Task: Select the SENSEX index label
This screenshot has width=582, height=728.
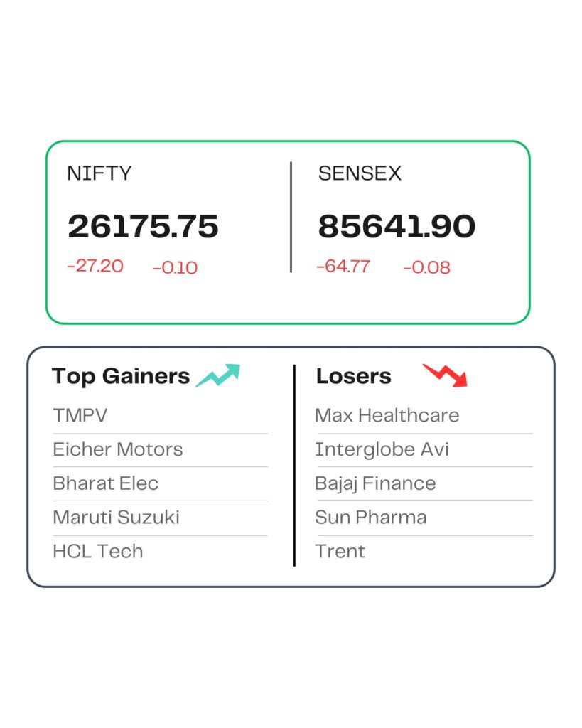Action: point(360,173)
